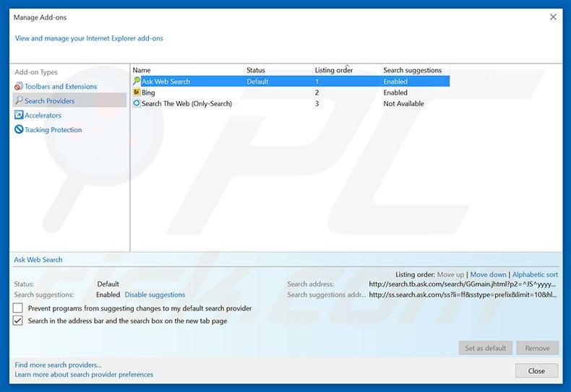This screenshot has width=571, height=392.
Task: Click Move down listing order link
Action: coord(488,274)
